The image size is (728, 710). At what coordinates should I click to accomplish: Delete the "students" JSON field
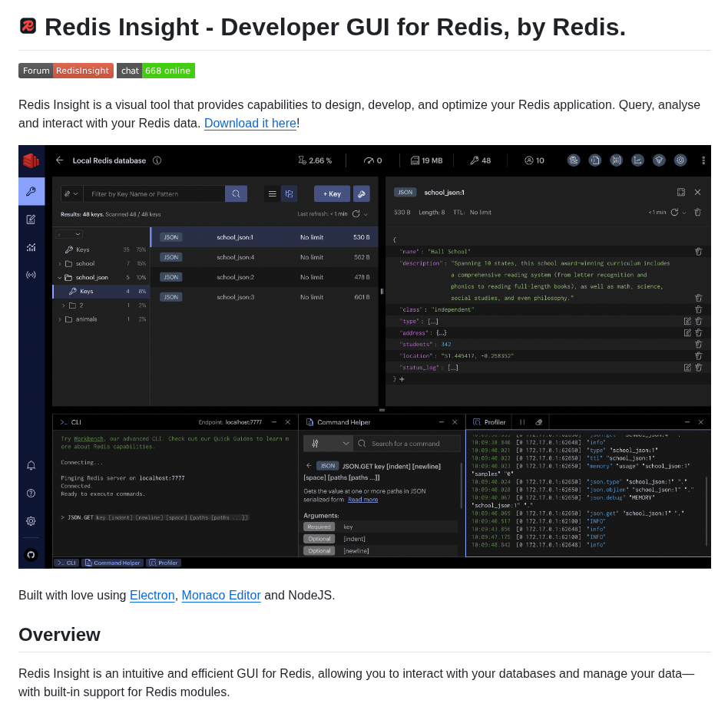pos(699,345)
